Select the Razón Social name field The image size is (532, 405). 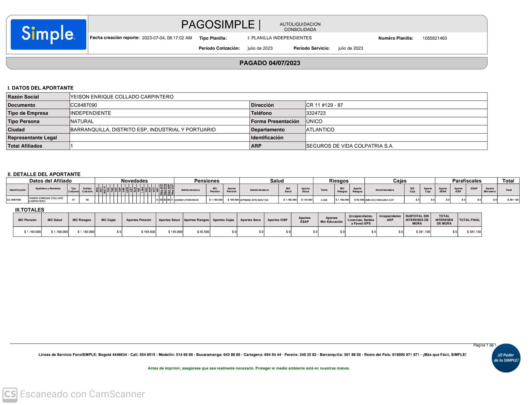[x=122, y=97]
